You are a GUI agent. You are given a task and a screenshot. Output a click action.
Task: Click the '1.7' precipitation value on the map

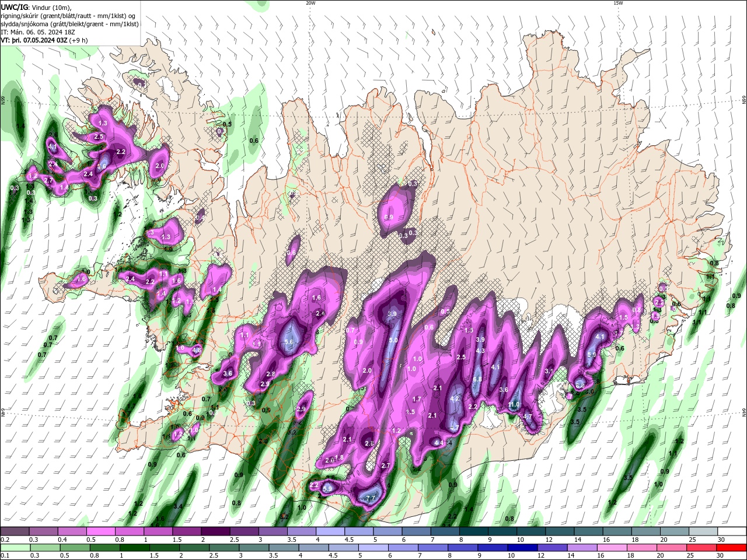point(417,399)
